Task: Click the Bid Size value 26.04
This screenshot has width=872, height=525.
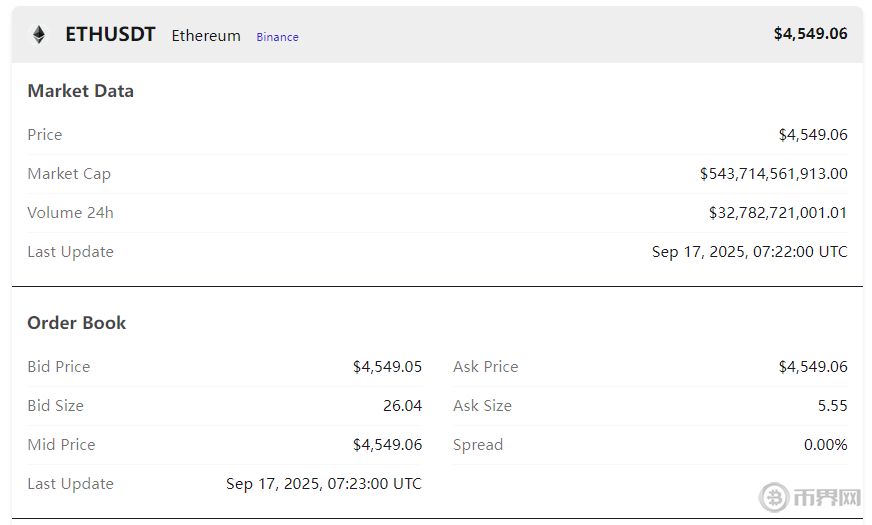Action: pos(402,406)
